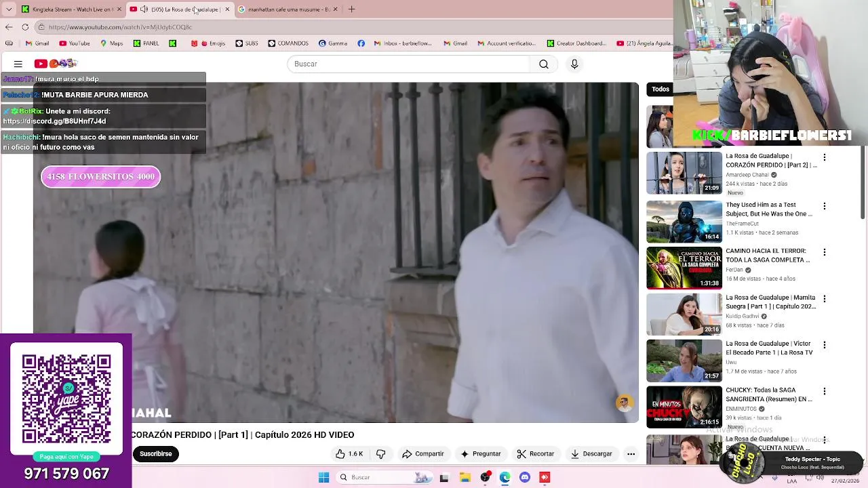Image resolution: width=868 pixels, height=488 pixels.
Task: Open the Víctor El Becado video thumbnail
Action: point(684,361)
